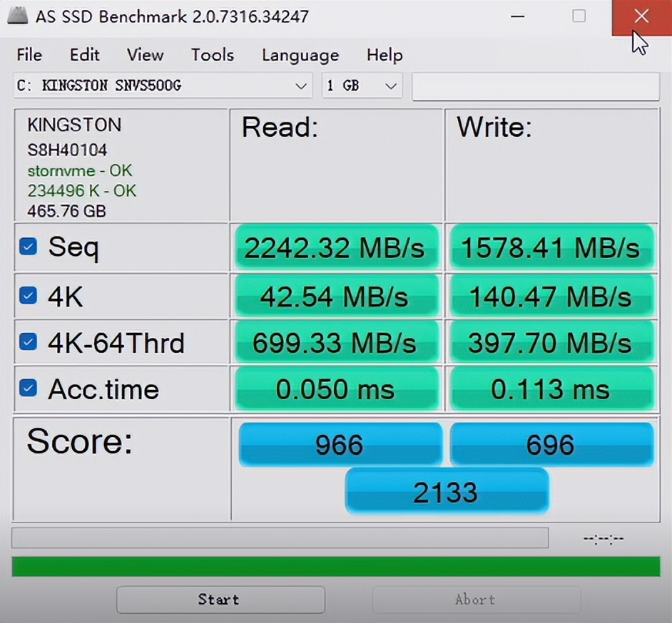The height and width of the screenshot is (623, 672).
Task: Click the Read: column header
Action: pos(280,127)
